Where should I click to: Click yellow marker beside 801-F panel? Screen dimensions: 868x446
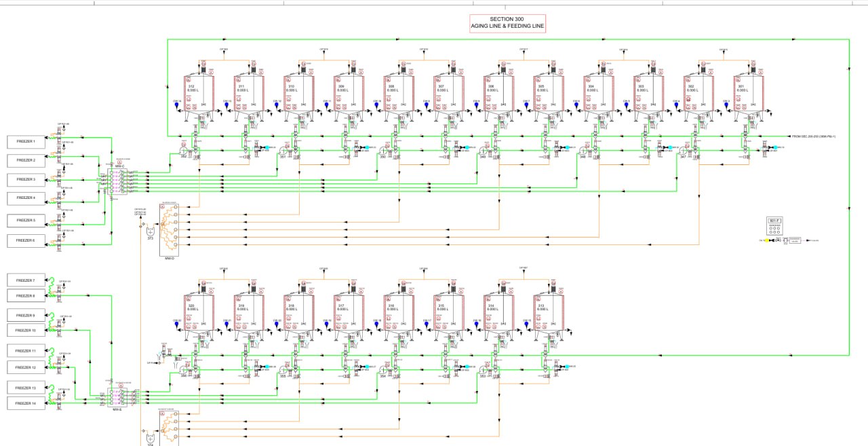767,240
